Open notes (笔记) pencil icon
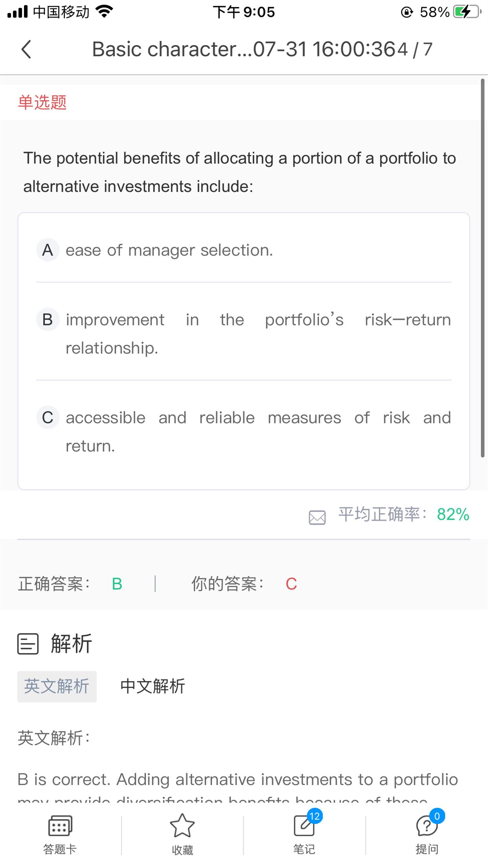This screenshot has height=868, width=488. 304,827
